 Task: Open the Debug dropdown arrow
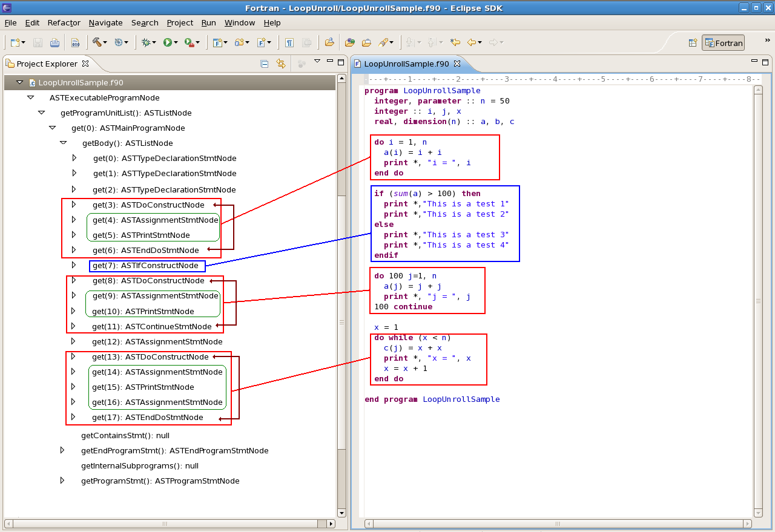(x=154, y=42)
